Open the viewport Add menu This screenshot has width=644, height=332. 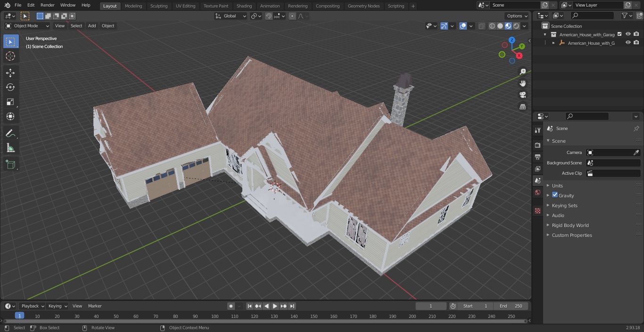(92, 26)
